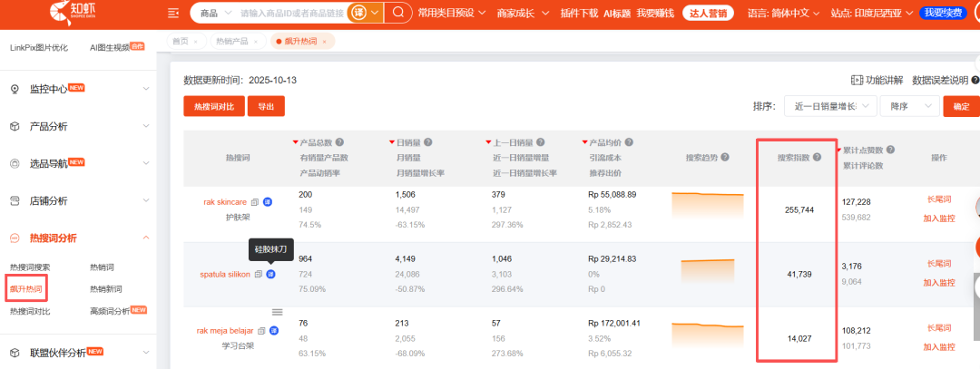The width and height of the screenshot is (980, 369).
Task: Expand the 店铺分析 sidebar section
Action: coord(145,201)
